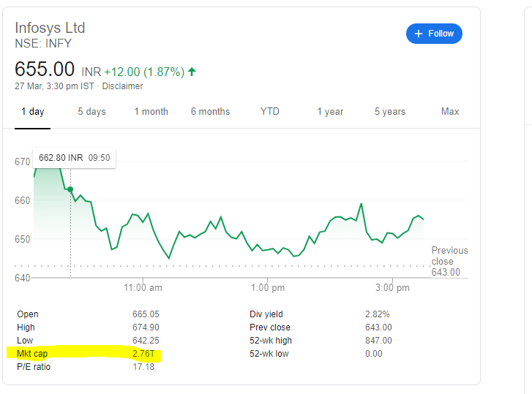Select the Max range tab
This screenshot has height=394, width=532.
450,112
